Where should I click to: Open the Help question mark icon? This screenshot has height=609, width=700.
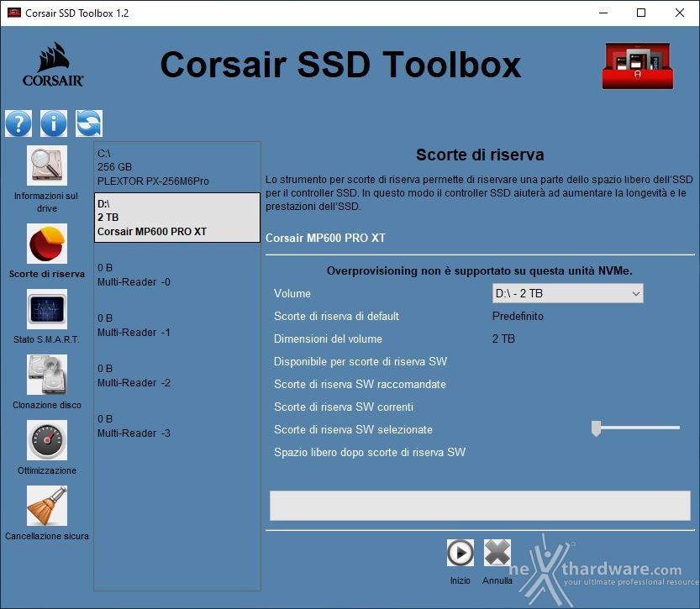tap(18, 123)
